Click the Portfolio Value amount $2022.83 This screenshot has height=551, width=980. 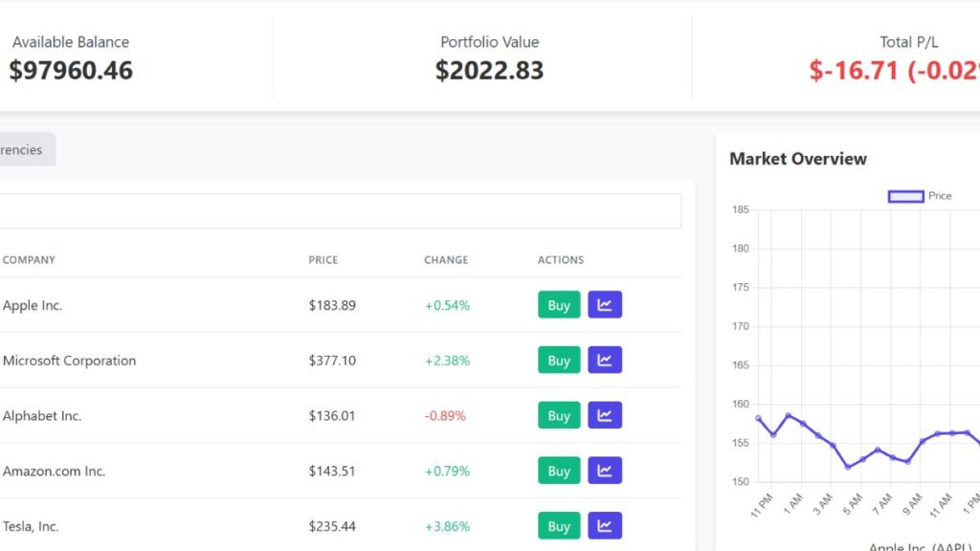(x=489, y=70)
